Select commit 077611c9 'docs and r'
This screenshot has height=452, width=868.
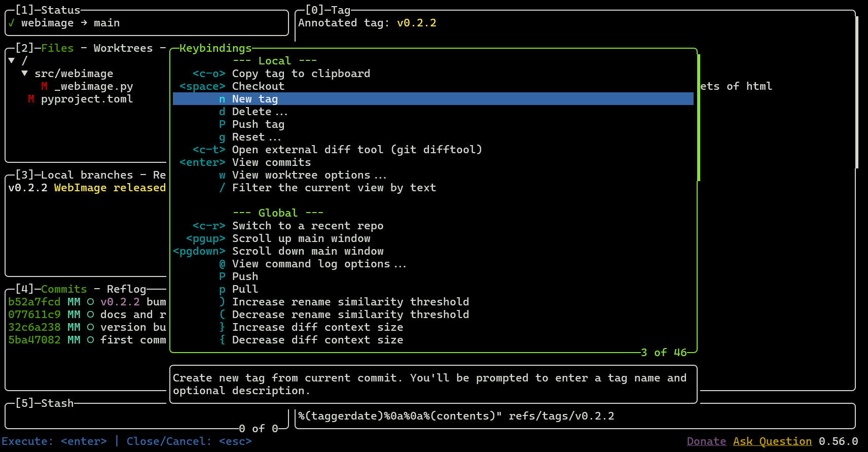(87, 315)
